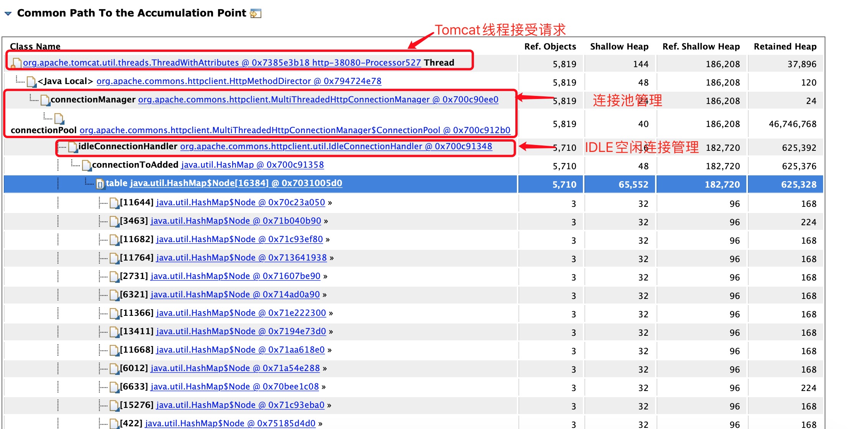Expand the [11764] node via » marker
868x429 pixels.
332,258
